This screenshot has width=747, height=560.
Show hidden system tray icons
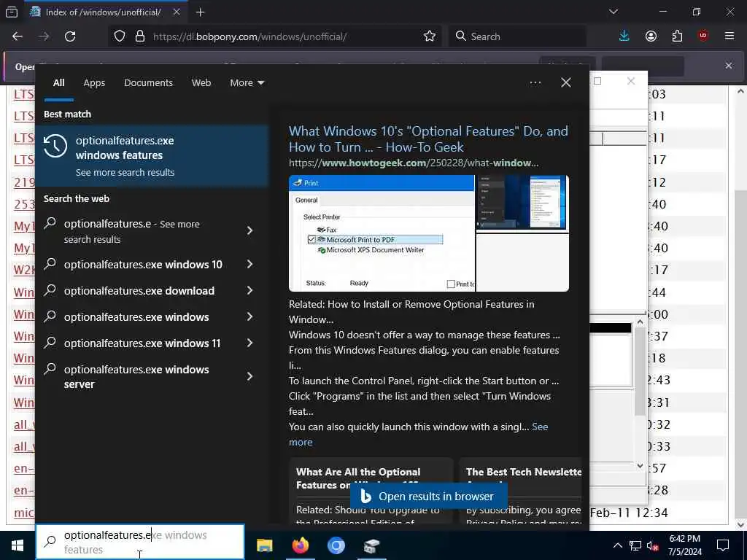pos(617,545)
